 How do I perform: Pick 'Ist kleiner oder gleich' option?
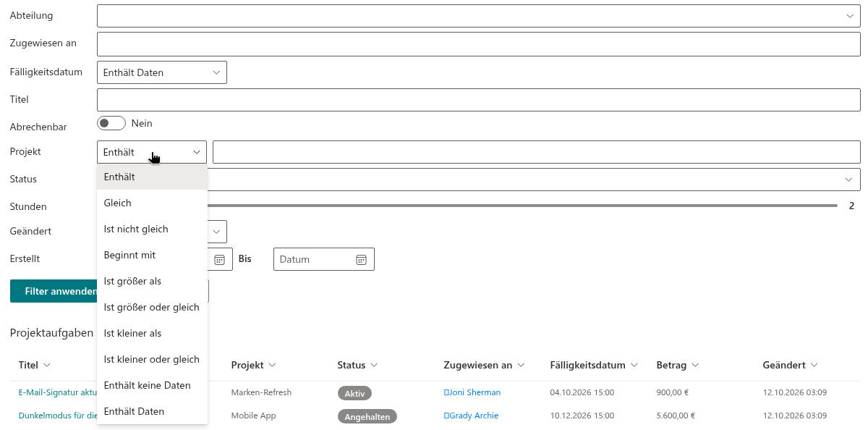coord(152,359)
